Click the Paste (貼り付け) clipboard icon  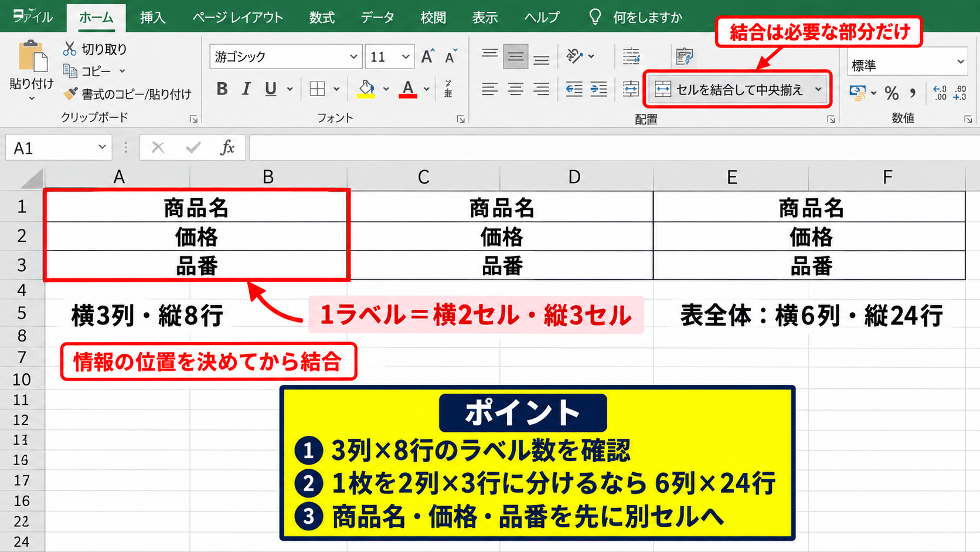point(32,56)
